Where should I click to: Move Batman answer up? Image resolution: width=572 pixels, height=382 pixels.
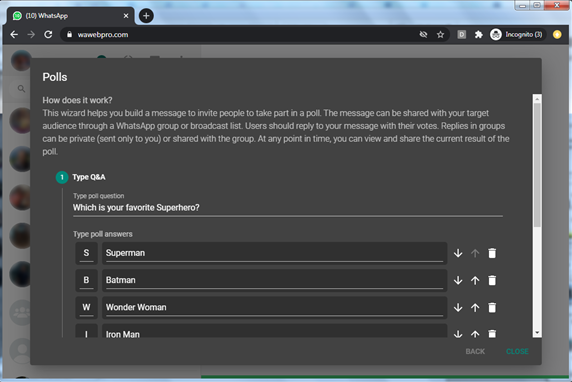[475, 280]
